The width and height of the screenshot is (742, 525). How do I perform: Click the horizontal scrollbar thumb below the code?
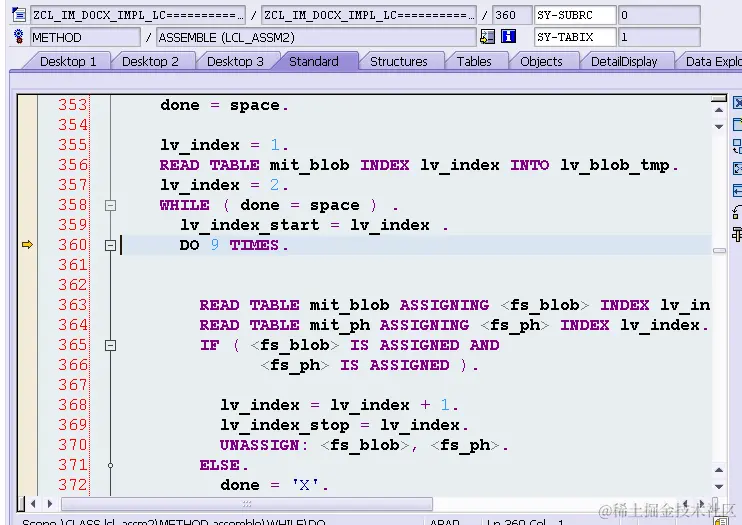pyautogui.click(x=247, y=504)
